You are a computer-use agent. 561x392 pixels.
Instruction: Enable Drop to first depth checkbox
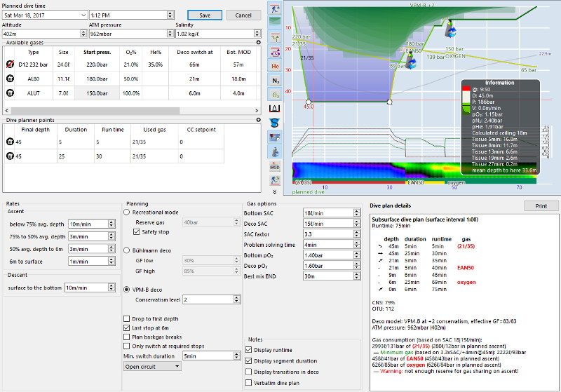(127, 318)
